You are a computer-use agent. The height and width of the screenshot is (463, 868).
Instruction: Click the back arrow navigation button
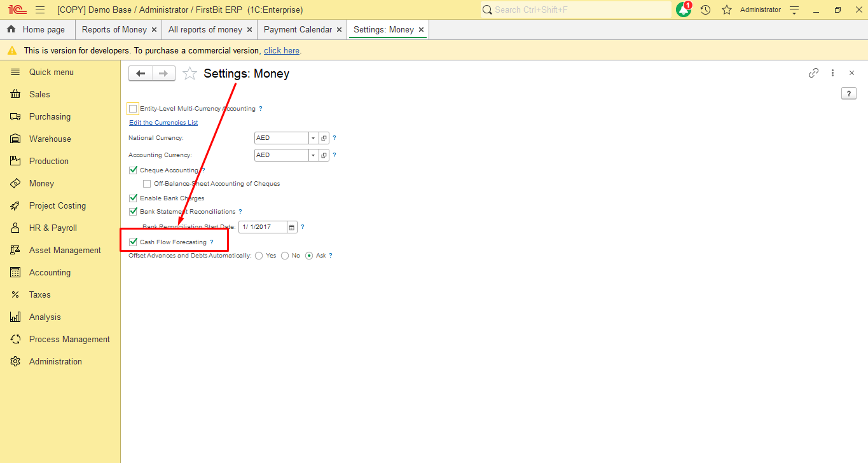coord(141,74)
